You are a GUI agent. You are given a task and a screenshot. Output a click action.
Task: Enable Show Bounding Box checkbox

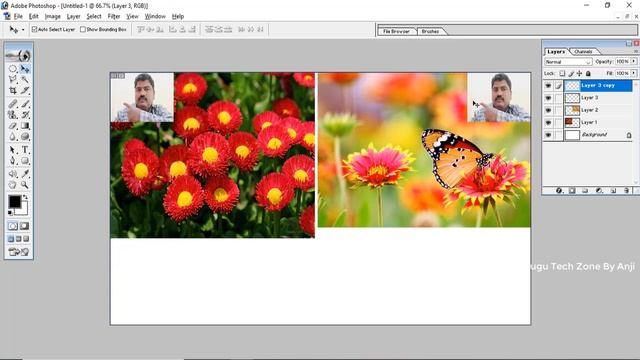[83, 29]
